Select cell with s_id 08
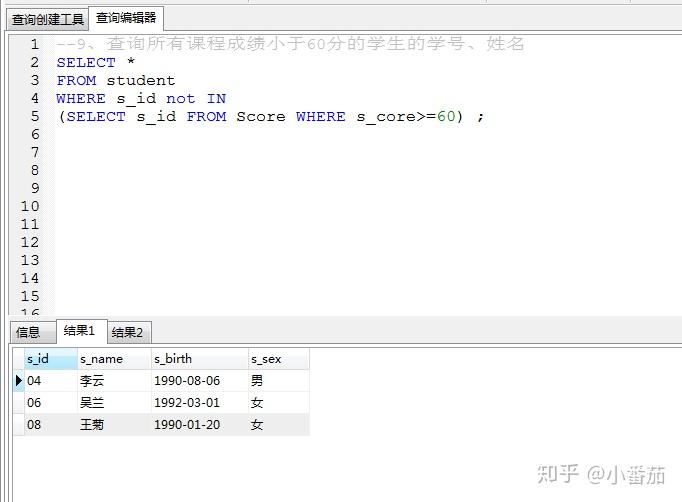This screenshot has width=682, height=502. click(x=50, y=424)
